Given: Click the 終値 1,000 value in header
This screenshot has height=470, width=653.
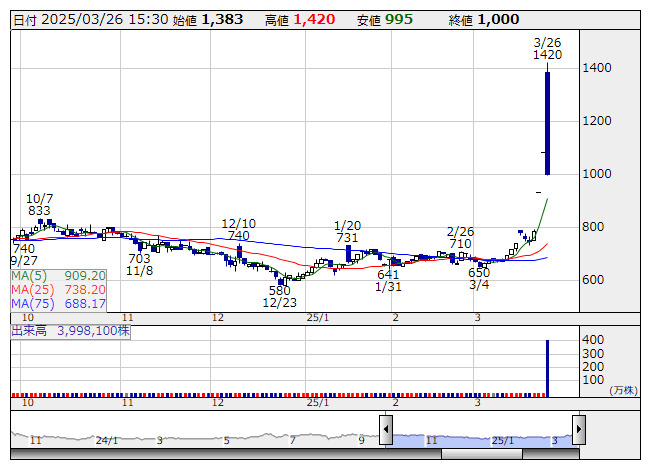Looking at the screenshot, I should point(484,20).
